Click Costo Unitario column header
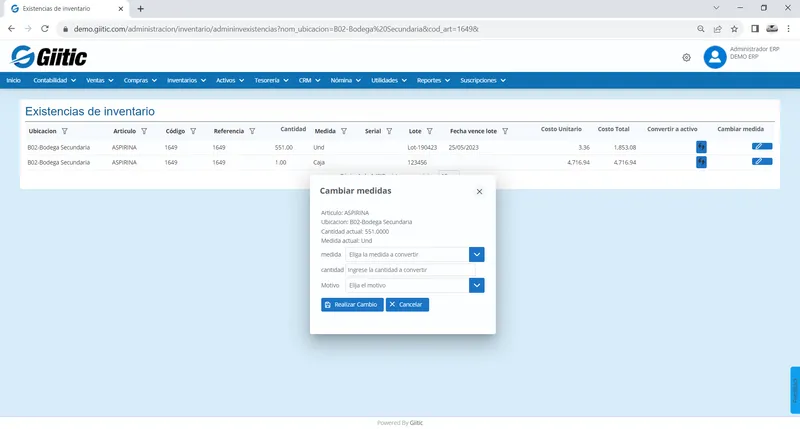This screenshot has height=429, width=800. click(x=561, y=129)
